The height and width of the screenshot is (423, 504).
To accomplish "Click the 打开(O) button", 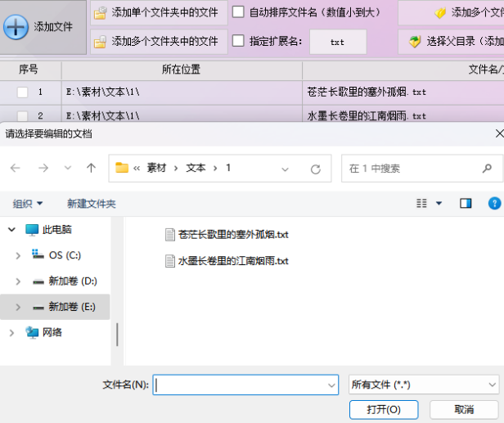I will [384, 410].
